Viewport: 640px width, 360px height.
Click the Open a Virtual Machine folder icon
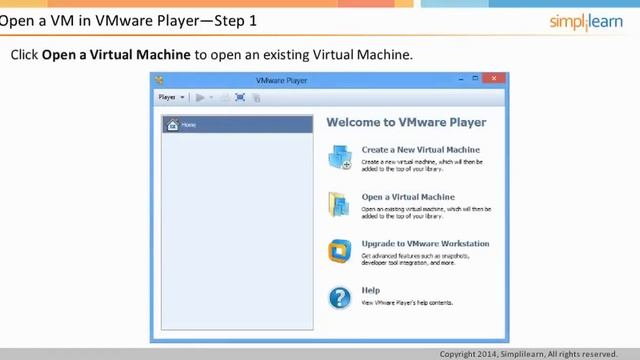[x=339, y=204]
